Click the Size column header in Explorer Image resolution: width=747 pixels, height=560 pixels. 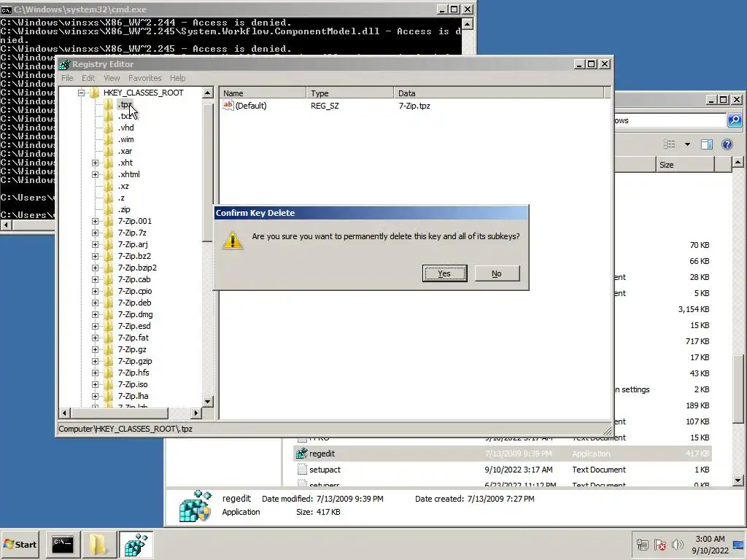click(685, 165)
